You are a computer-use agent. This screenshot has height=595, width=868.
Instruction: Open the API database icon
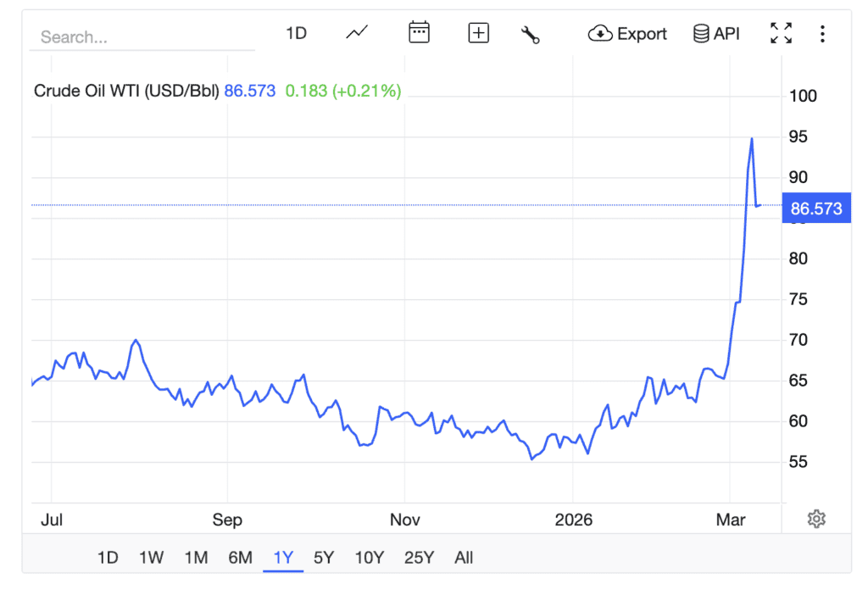[x=701, y=34]
